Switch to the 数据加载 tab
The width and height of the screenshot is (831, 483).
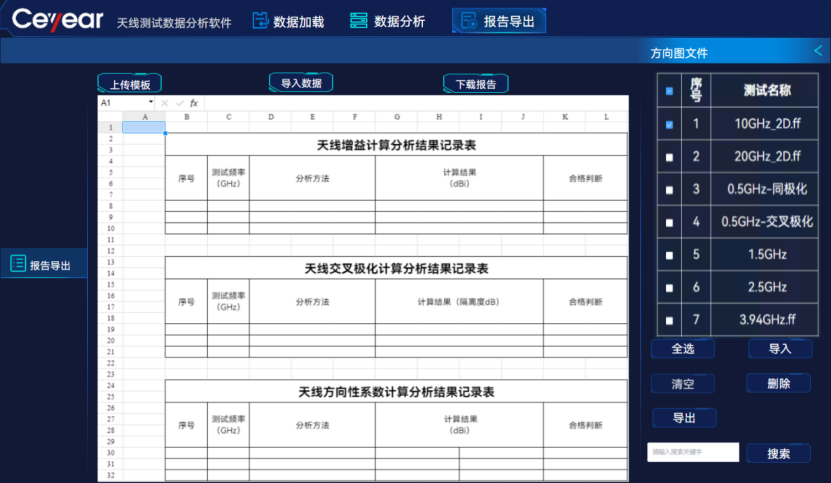[x=288, y=21]
